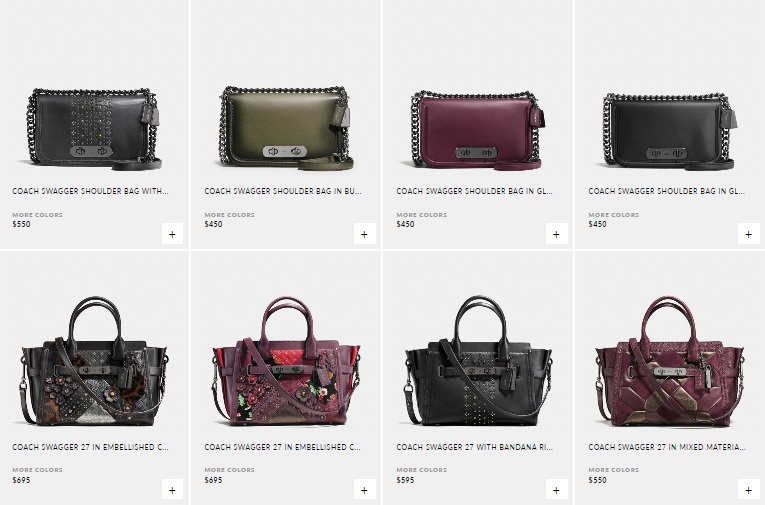The height and width of the screenshot is (505, 765).
Task: Show more colors for $550 studded shoulder bag
Action: point(38,215)
